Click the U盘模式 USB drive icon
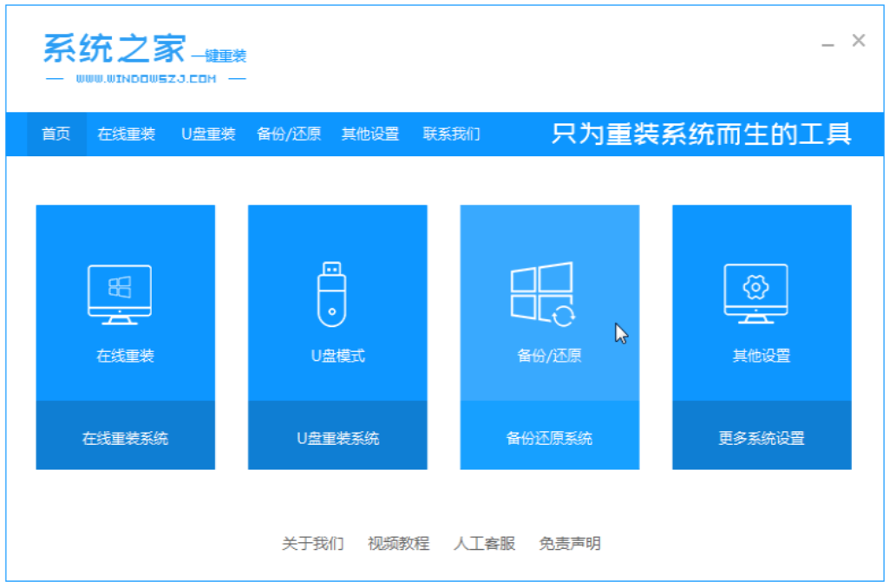Viewport: 896px width, 588px height. click(332, 294)
